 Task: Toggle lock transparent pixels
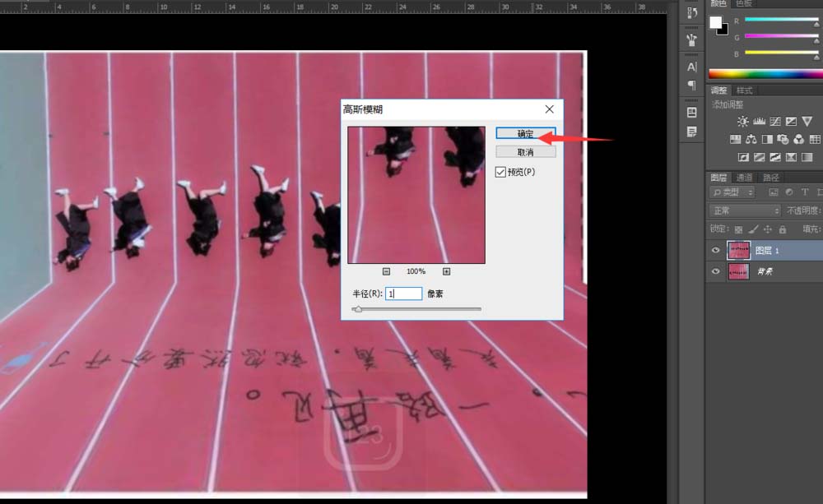(738, 229)
